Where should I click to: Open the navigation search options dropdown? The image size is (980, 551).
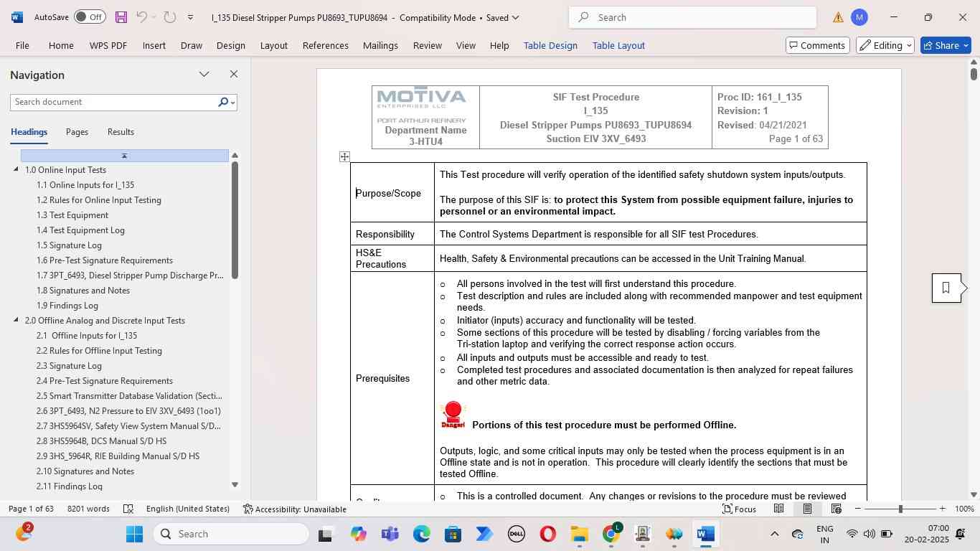click(x=233, y=103)
